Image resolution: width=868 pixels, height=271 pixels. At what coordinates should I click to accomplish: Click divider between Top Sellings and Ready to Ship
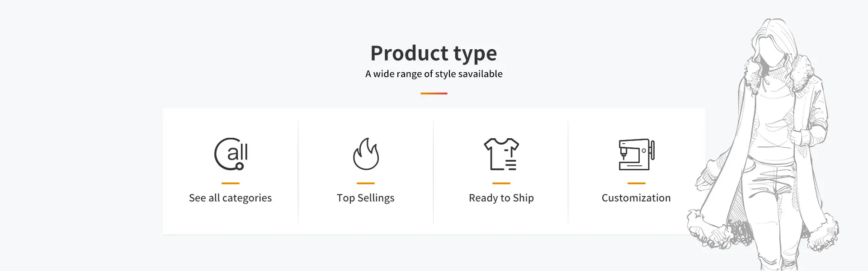point(433,172)
